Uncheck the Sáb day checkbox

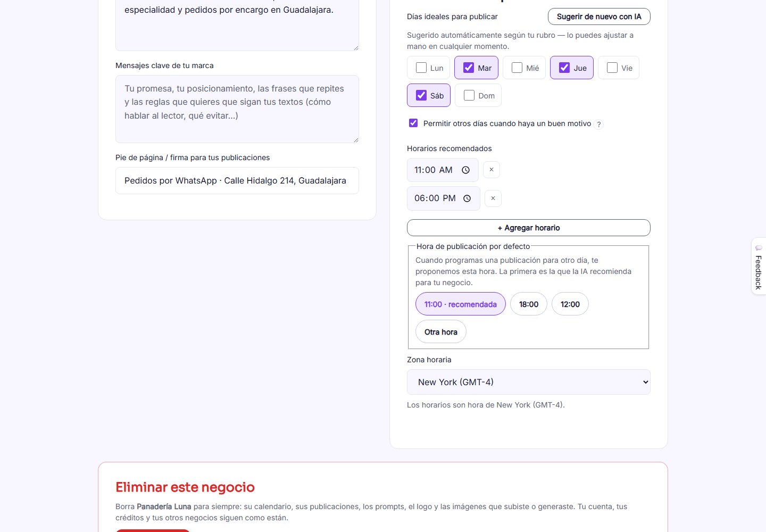click(421, 95)
